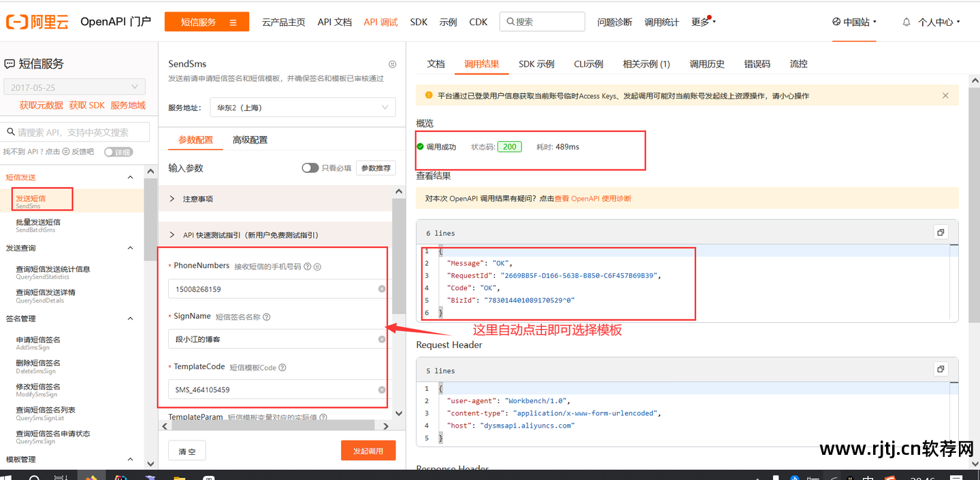Select 申请短信签名 AddSmsSign in the sidebar
The width and height of the screenshot is (980, 480).
click(x=38, y=343)
